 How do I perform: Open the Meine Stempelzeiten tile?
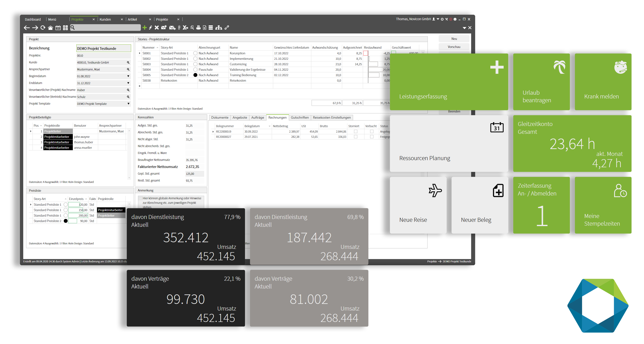click(603, 205)
